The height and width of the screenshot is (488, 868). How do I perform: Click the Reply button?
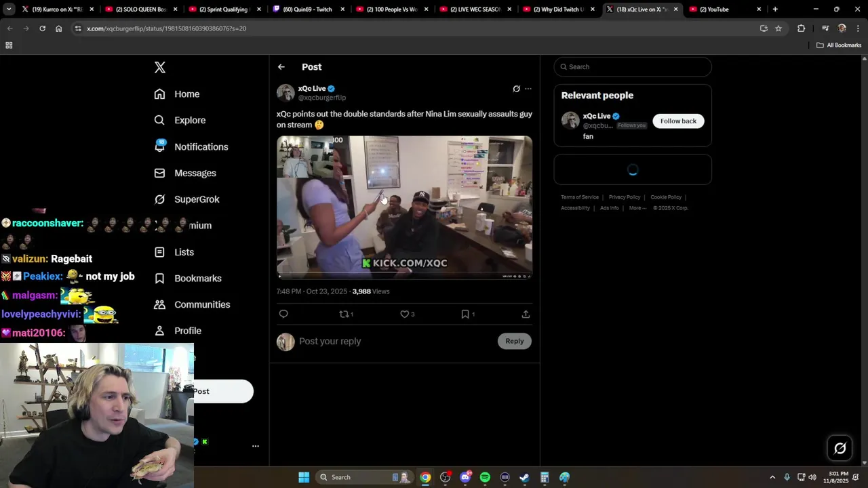pos(515,341)
